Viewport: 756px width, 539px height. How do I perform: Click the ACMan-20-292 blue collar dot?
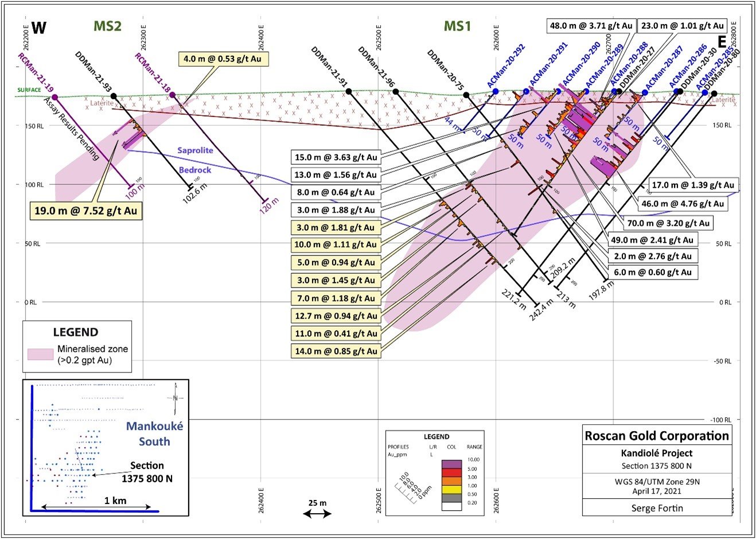pos(496,91)
